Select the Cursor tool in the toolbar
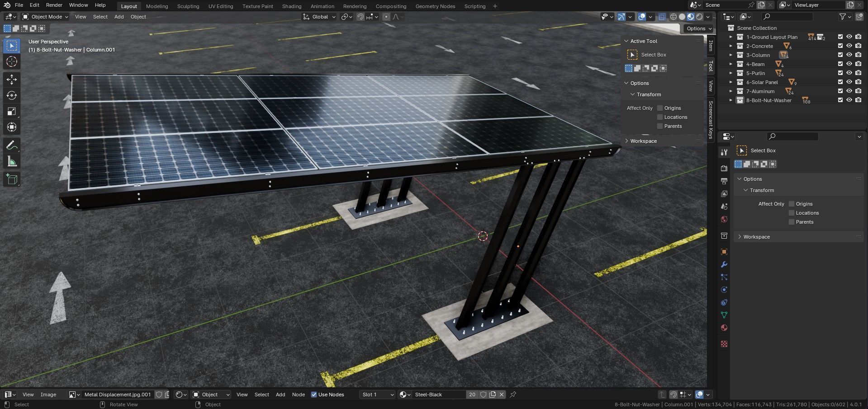868x409 pixels. (x=12, y=61)
